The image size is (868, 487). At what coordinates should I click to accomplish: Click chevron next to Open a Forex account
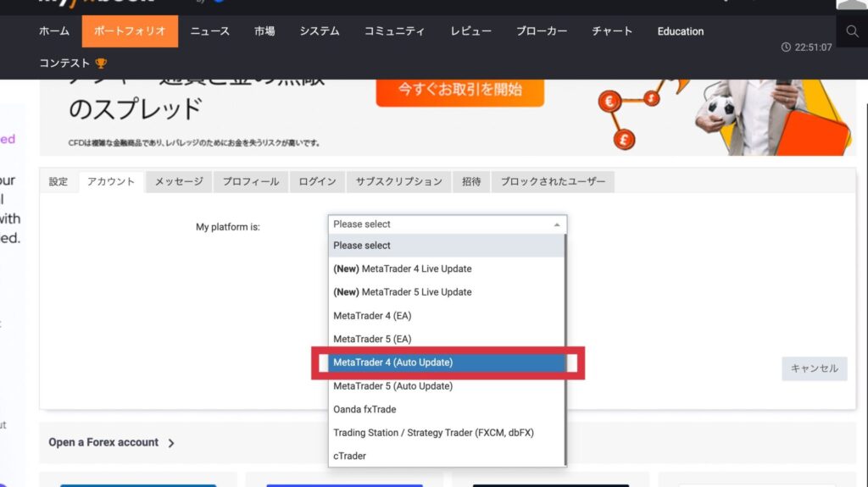[x=171, y=443]
